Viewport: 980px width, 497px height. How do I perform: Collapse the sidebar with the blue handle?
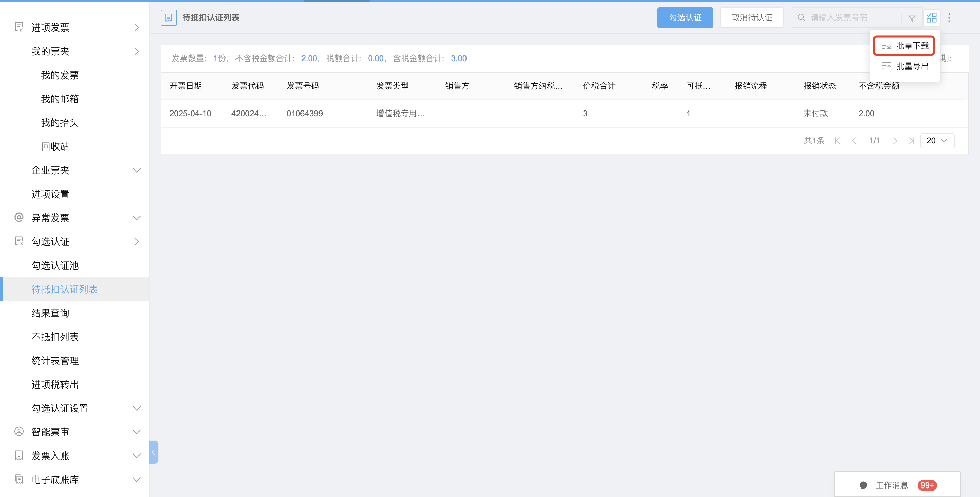tap(153, 452)
